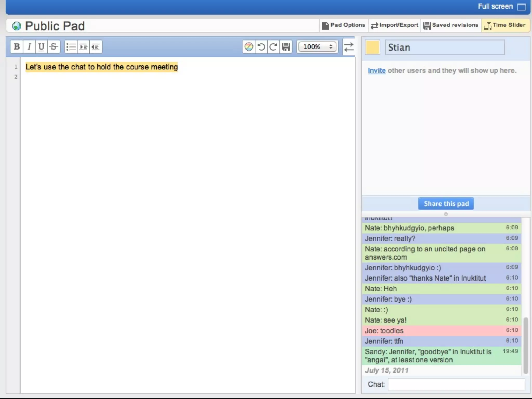The image size is (532, 399).
Task: Open the Time Slider
Action: (505, 25)
